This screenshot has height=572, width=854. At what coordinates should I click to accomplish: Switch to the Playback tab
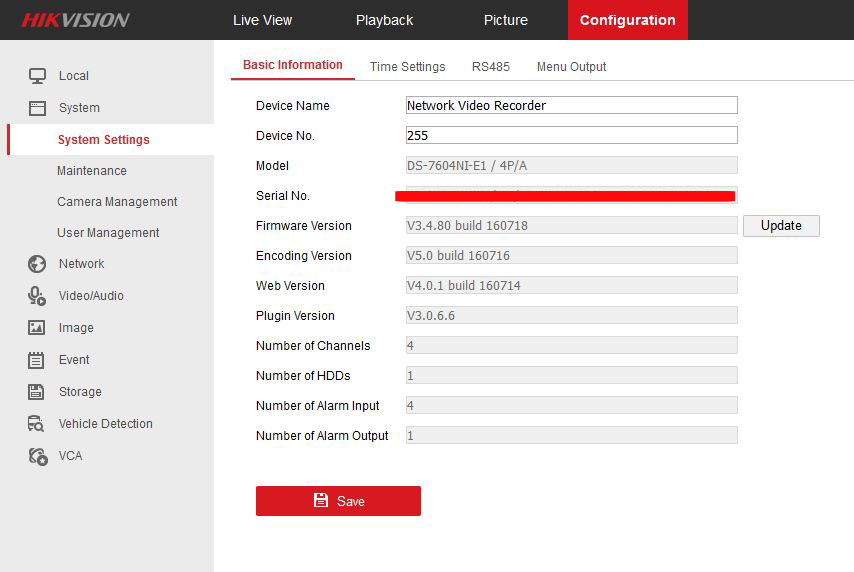click(384, 20)
